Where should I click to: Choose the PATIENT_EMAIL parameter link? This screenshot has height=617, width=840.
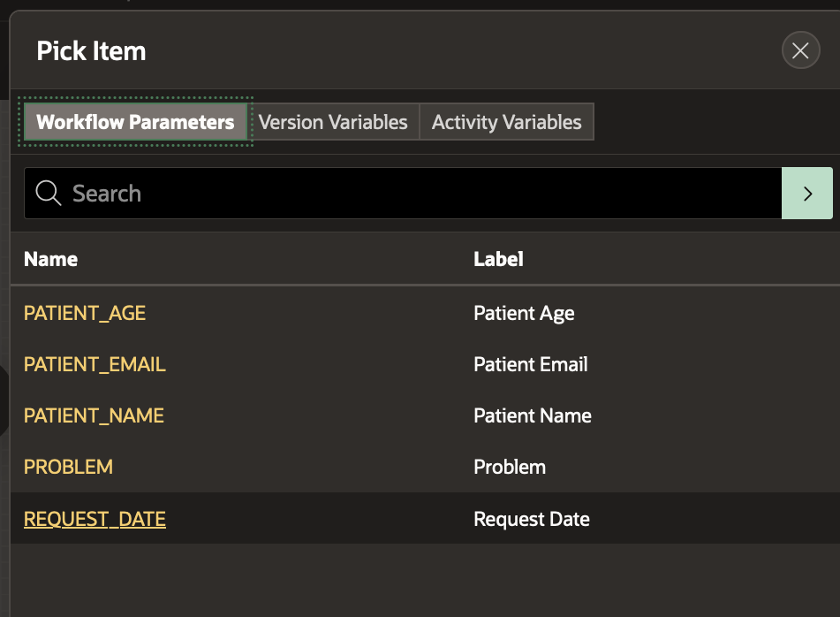click(x=95, y=364)
